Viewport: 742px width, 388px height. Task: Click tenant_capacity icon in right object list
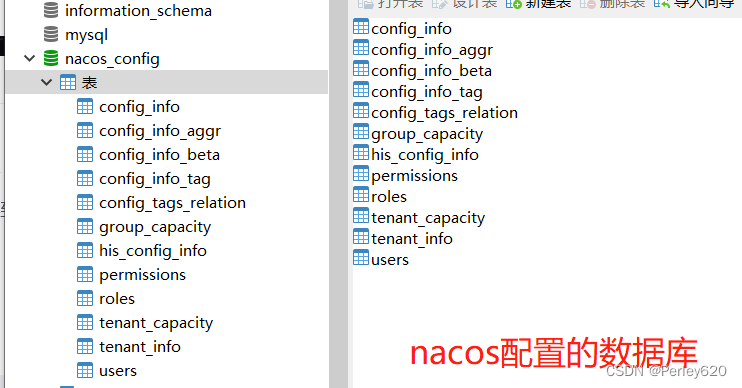(x=361, y=216)
